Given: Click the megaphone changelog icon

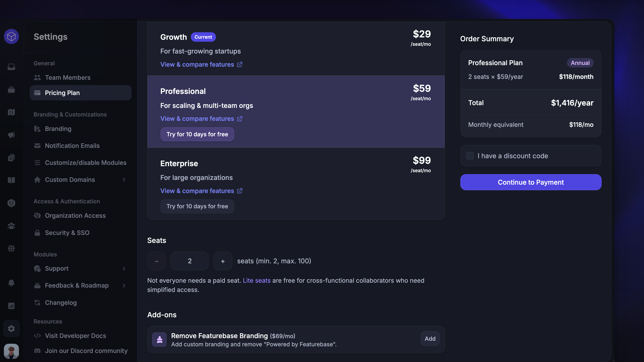Looking at the screenshot, I should (11, 135).
